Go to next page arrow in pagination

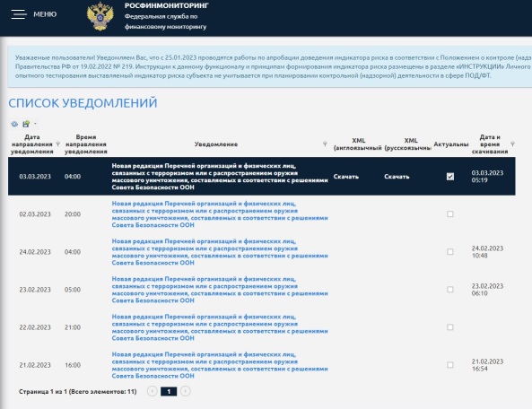(x=185, y=391)
